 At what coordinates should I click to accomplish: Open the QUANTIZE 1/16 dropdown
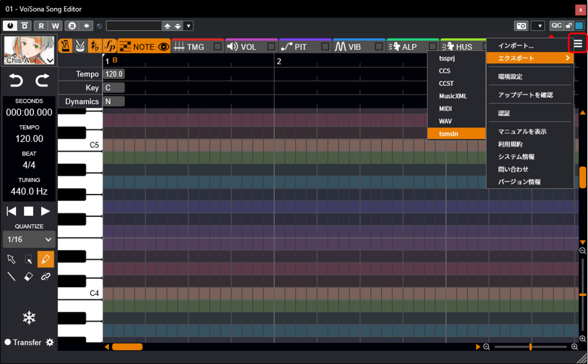pyautogui.click(x=29, y=239)
